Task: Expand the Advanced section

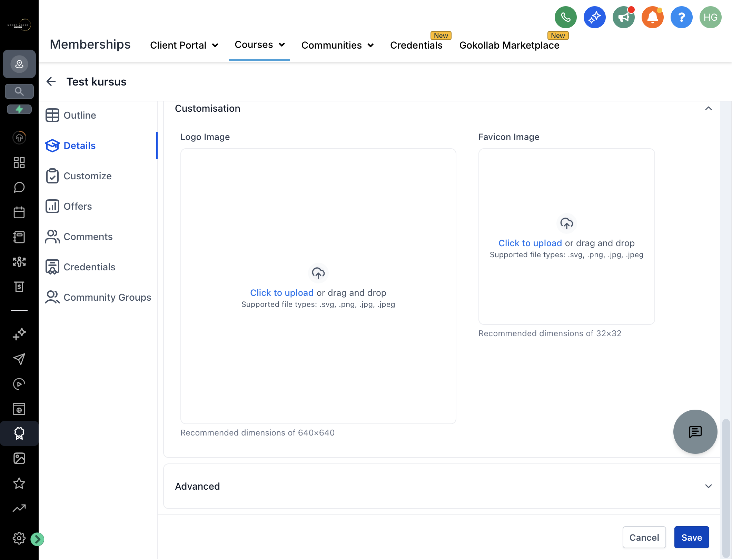Action: click(x=442, y=486)
